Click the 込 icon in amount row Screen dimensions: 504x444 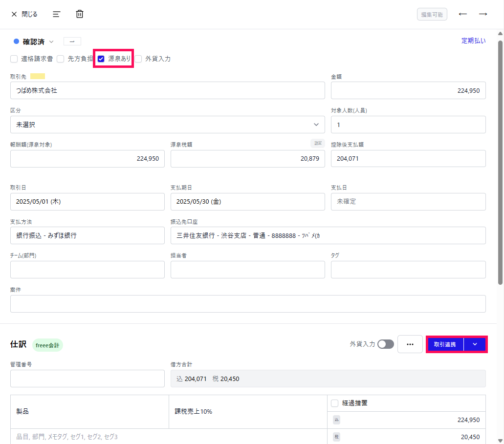point(336,420)
